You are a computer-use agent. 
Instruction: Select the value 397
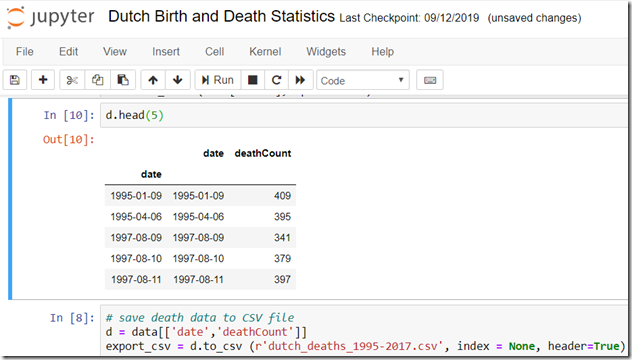[x=282, y=280]
